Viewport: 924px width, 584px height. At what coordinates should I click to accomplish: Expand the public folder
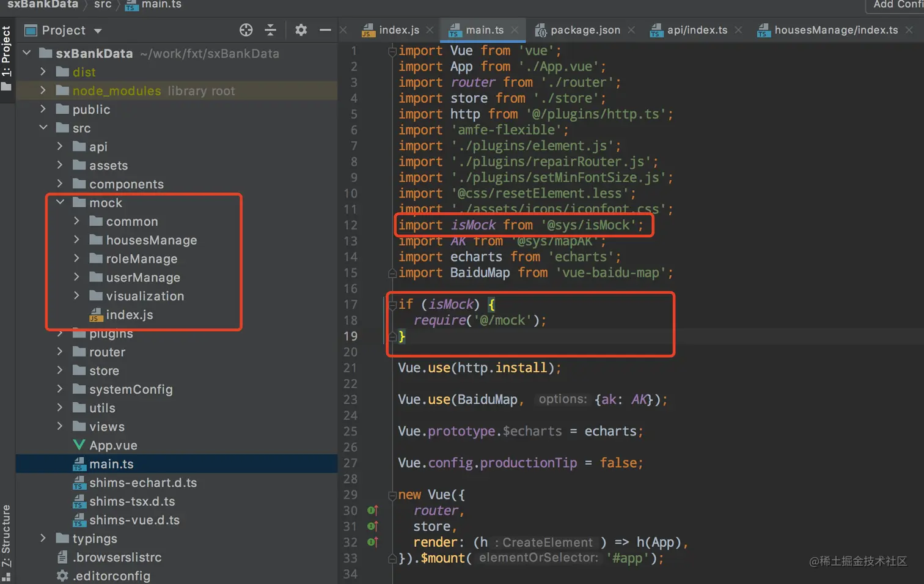click(x=43, y=109)
